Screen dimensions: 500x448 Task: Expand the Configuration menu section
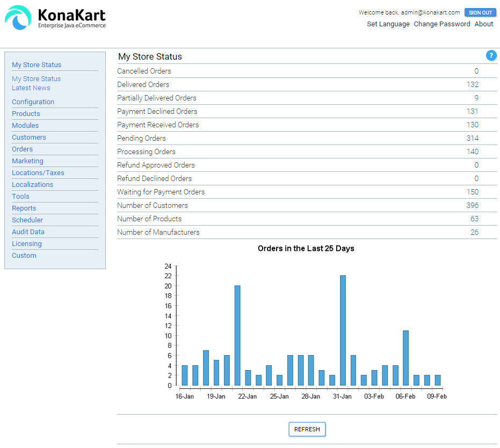pyautogui.click(x=33, y=102)
